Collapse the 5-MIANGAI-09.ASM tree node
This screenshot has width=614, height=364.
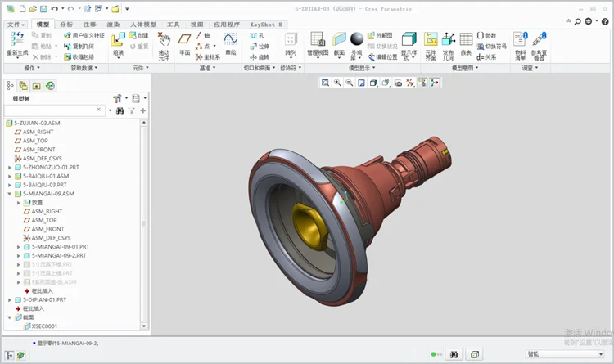click(10, 194)
